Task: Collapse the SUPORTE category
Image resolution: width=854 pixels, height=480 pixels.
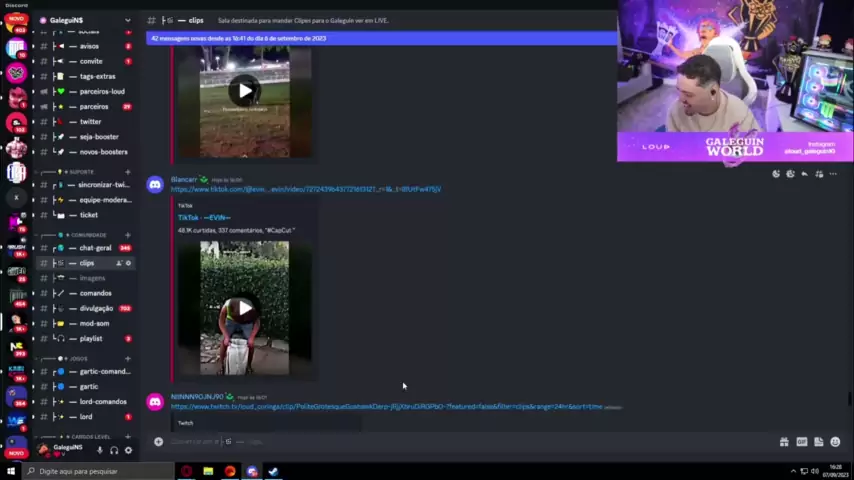Action: (80, 172)
